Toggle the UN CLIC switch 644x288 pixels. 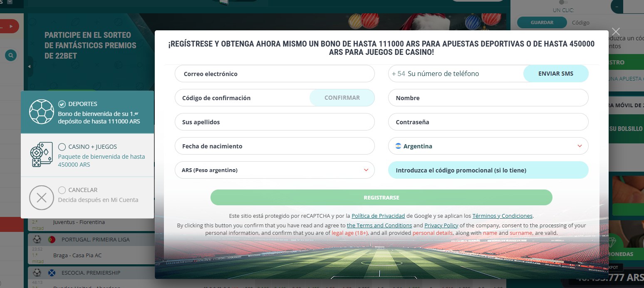[563, 2]
